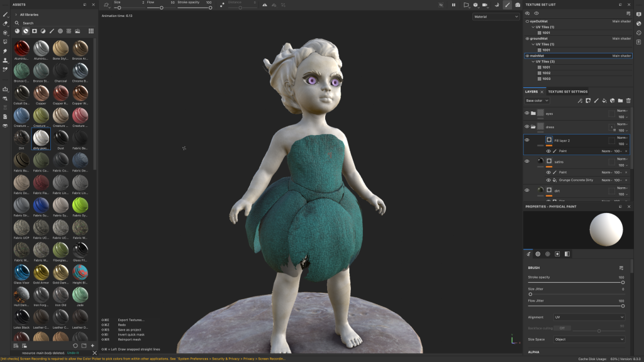Open the Base color channel dropdown
This screenshot has width=644, height=362.
point(537,101)
